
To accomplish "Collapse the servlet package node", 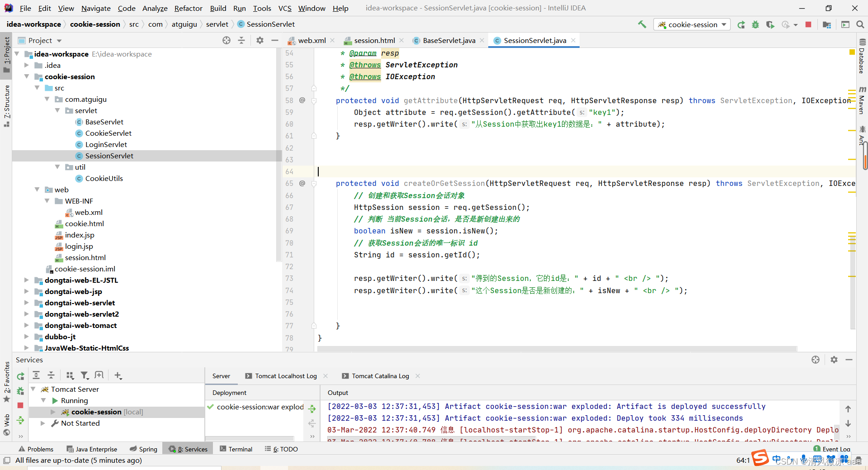I will [x=57, y=110].
